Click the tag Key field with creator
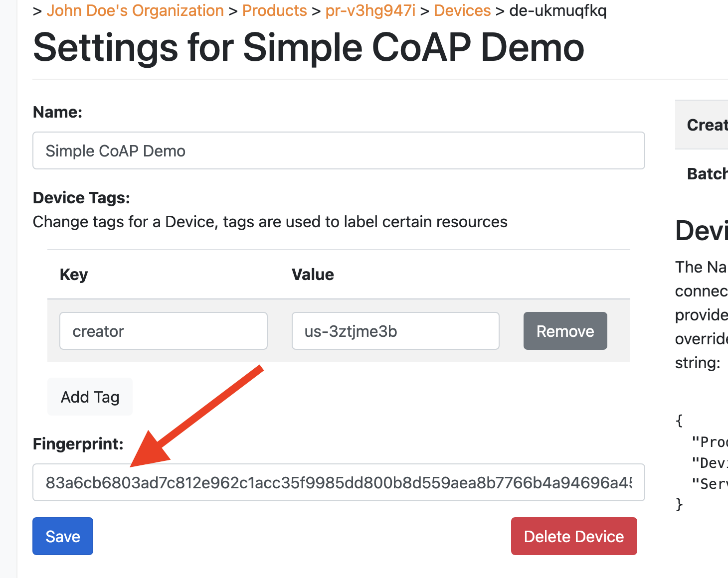The height and width of the screenshot is (578, 728). click(164, 331)
